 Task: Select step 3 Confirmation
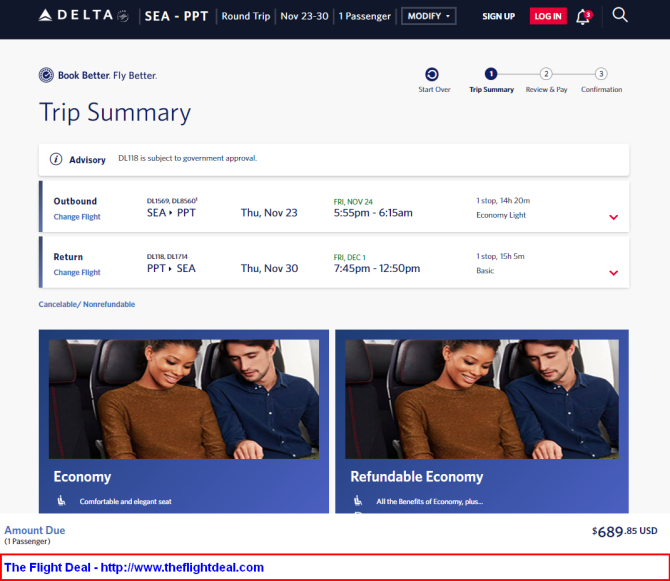pyautogui.click(x=601, y=74)
